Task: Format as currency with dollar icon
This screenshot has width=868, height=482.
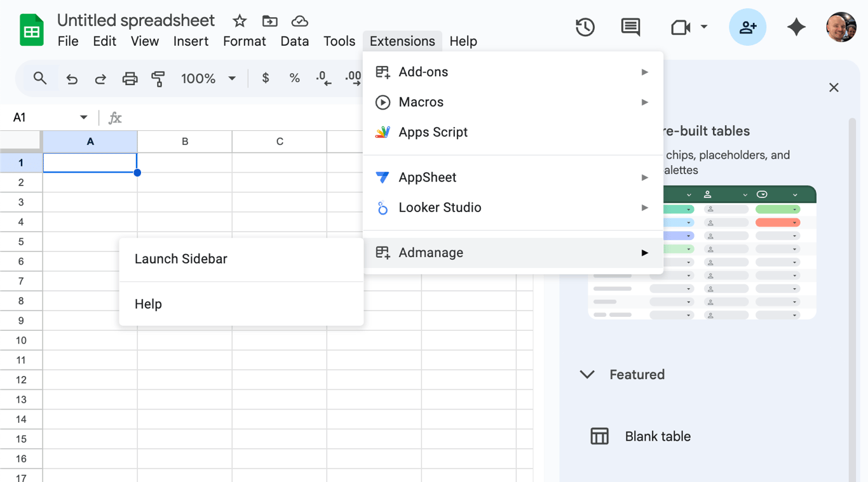Action: click(x=266, y=78)
